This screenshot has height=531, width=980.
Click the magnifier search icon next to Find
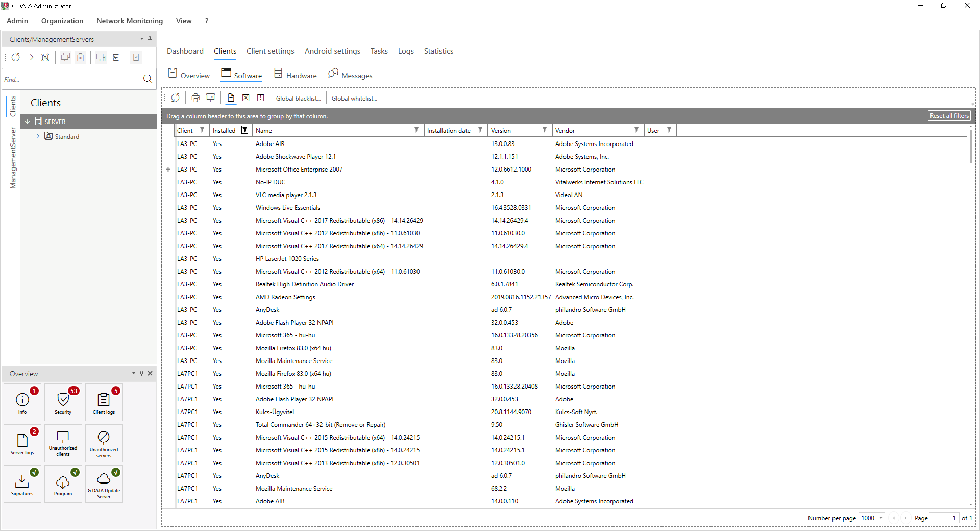148,79
